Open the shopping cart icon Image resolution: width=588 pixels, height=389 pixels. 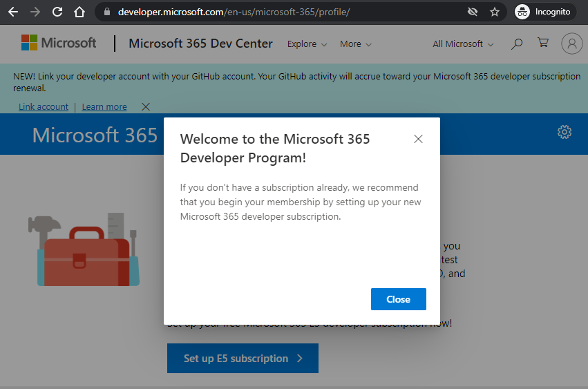click(x=543, y=42)
